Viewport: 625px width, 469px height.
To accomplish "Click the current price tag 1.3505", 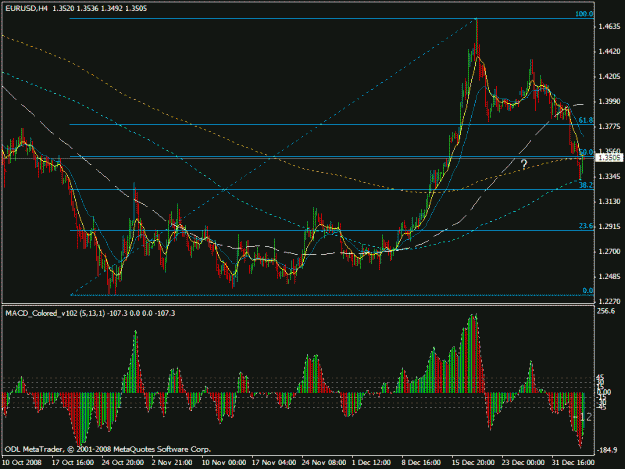I will [x=609, y=158].
